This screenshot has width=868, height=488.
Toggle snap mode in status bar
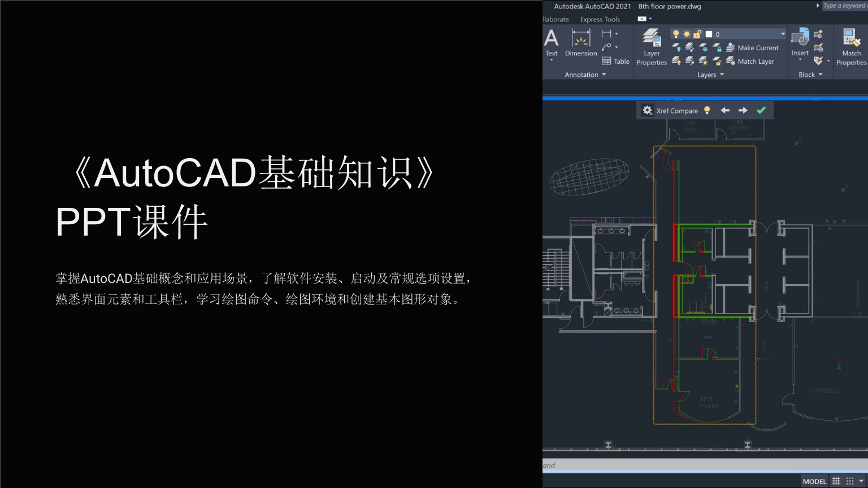click(849, 481)
